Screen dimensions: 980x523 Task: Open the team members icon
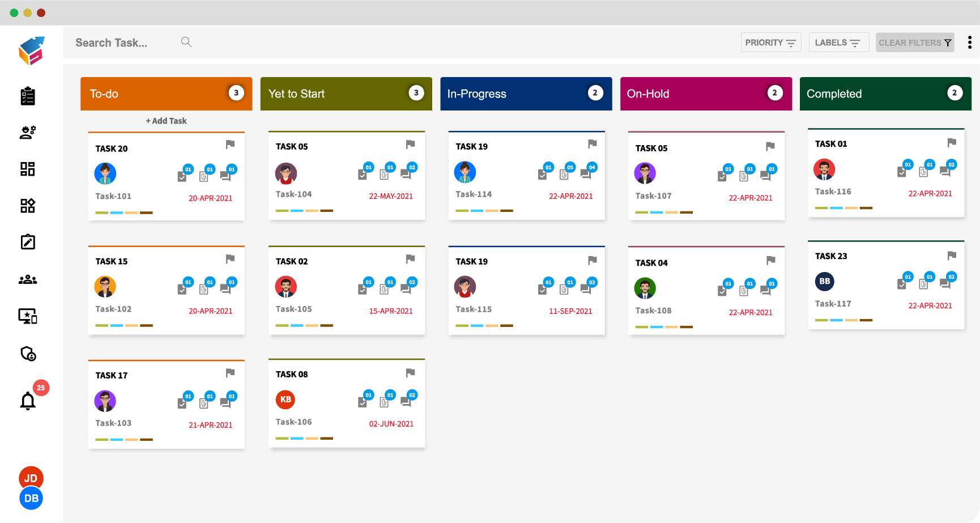pos(27,279)
